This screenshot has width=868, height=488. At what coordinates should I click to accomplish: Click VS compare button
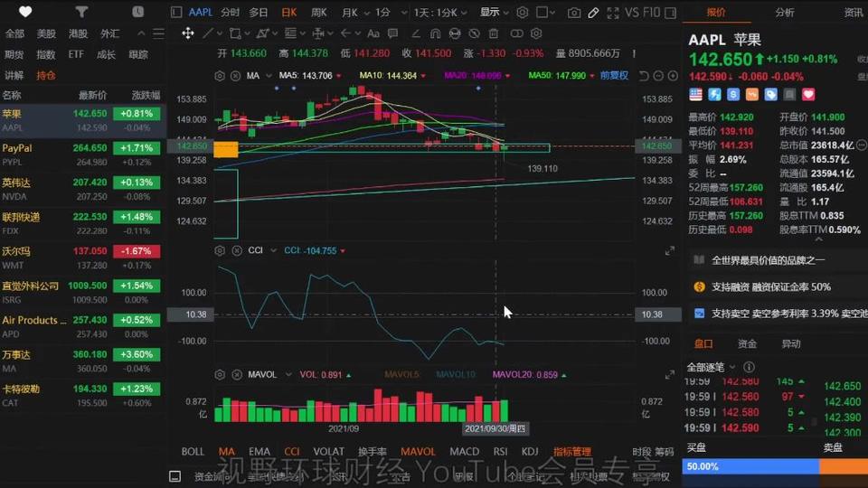point(632,12)
